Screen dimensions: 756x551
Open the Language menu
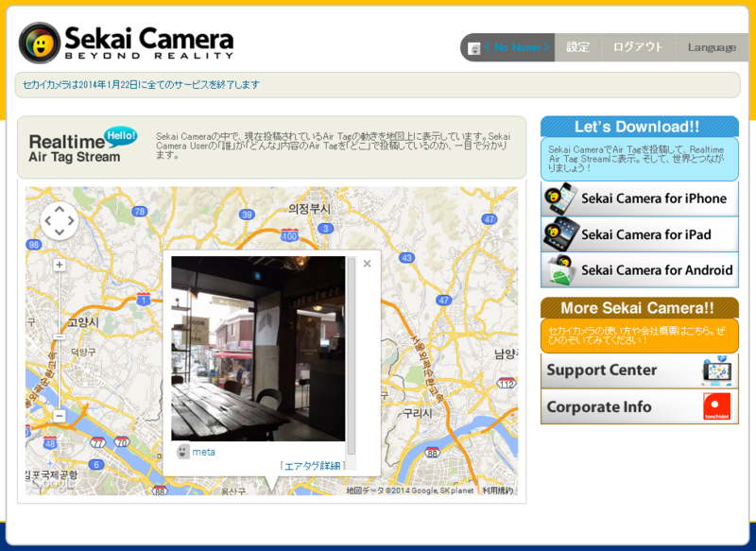coord(712,47)
